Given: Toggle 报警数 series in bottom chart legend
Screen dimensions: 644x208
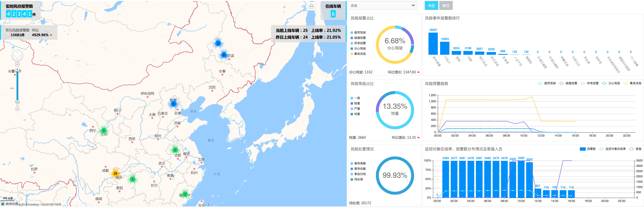Looking at the screenshot, I should [x=588, y=149].
